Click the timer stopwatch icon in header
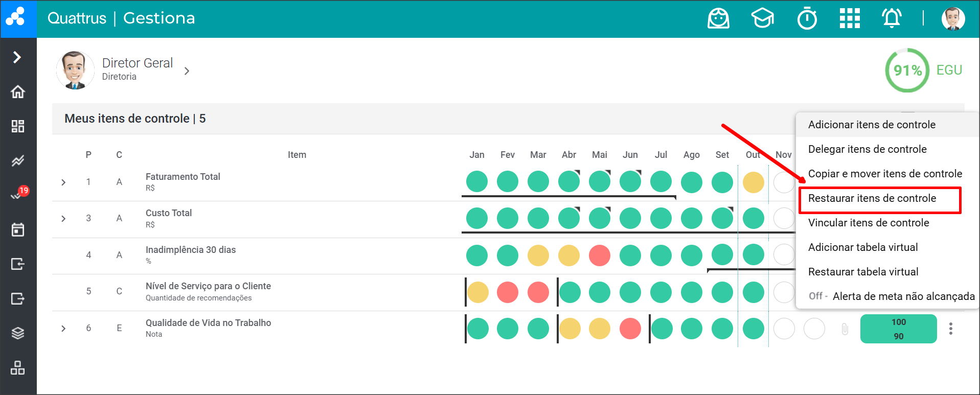980x395 pixels. [807, 19]
